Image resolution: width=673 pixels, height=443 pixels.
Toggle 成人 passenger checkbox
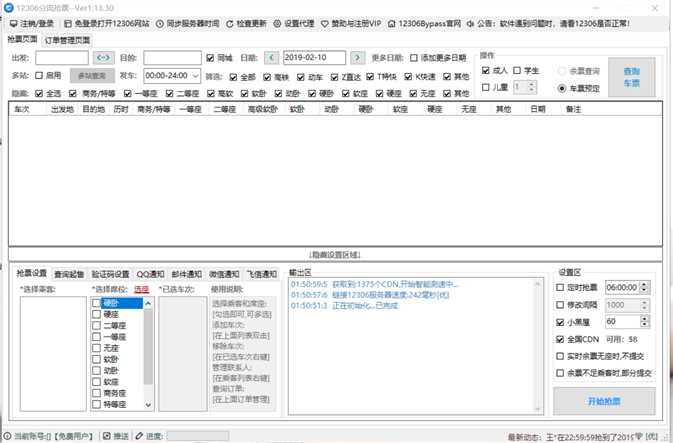[x=485, y=70]
